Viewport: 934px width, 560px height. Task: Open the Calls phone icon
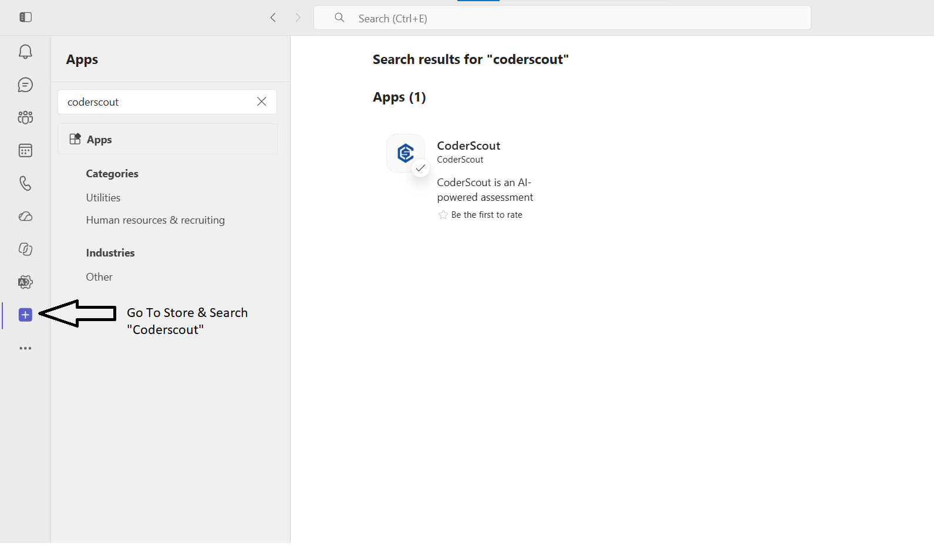click(25, 184)
